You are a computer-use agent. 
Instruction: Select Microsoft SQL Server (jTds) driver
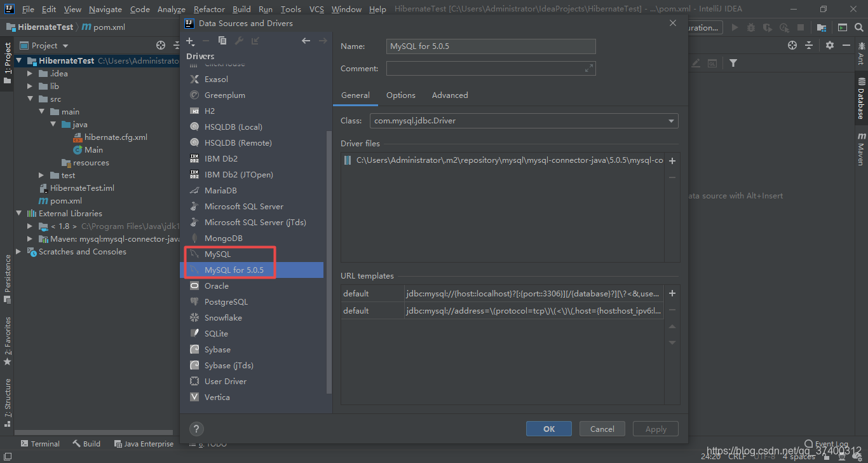coord(256,223)
